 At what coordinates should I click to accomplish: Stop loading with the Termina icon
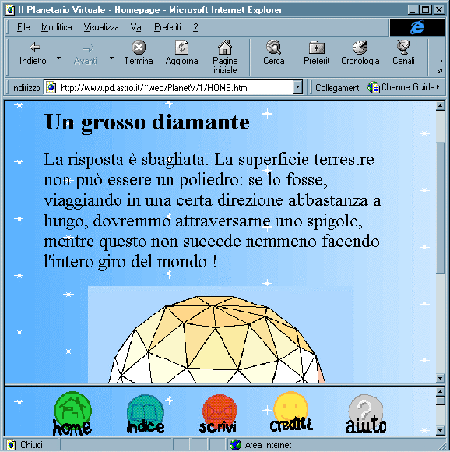[x=139, y=48]
